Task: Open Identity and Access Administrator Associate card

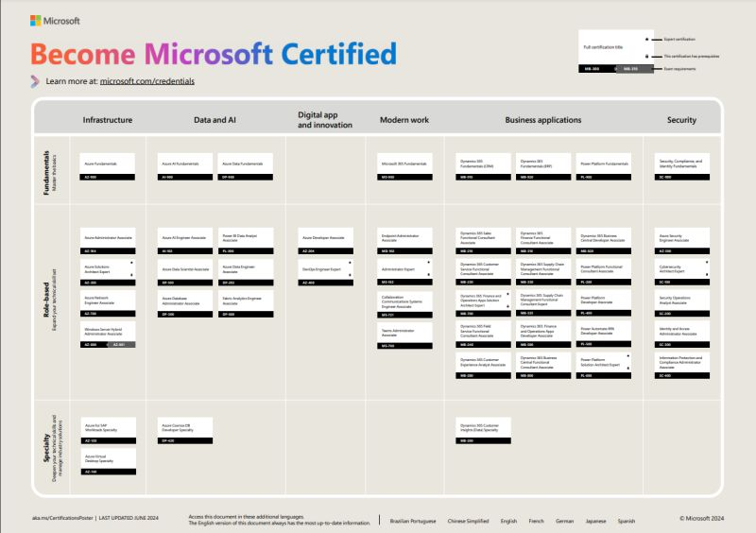Action: 681,334
